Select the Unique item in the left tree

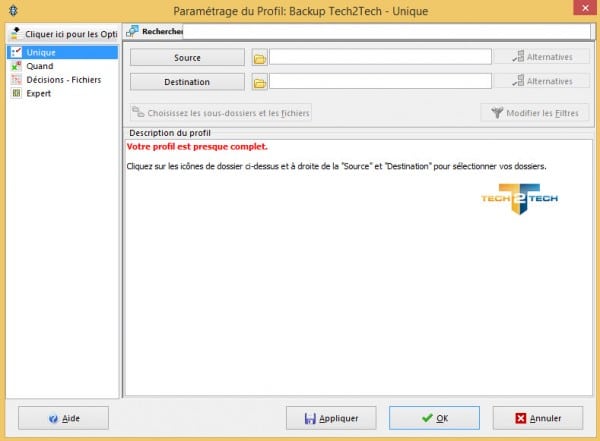[41, 52]
